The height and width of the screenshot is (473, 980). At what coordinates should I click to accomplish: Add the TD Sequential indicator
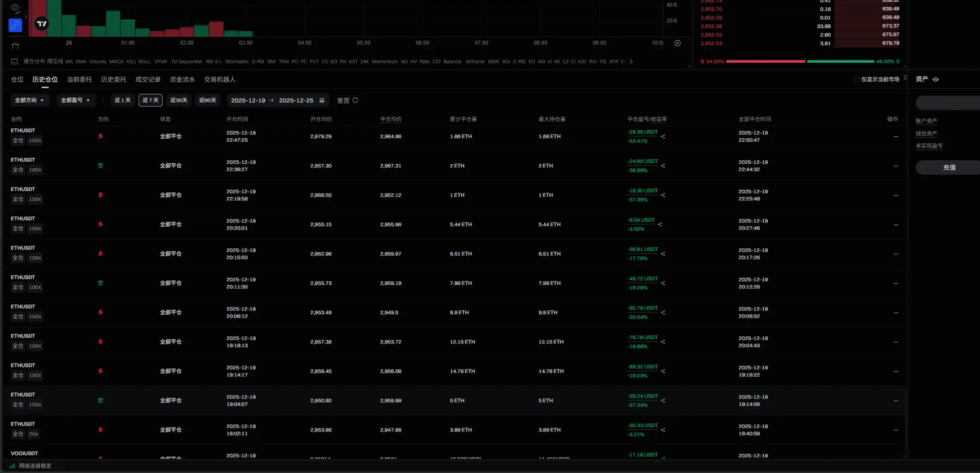click(x=187, y=61)
